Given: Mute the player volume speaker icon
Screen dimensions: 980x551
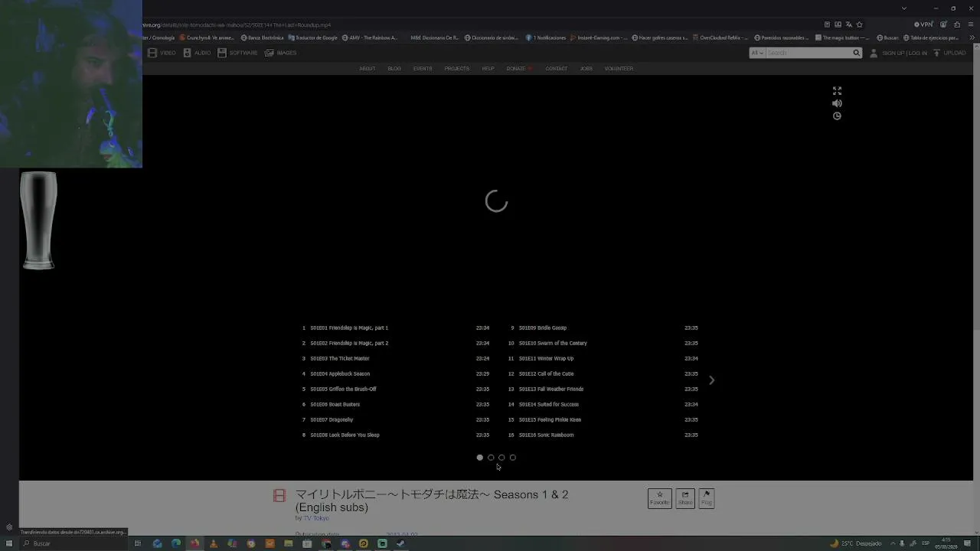Looking at the screenshot, I should point(837,103).
